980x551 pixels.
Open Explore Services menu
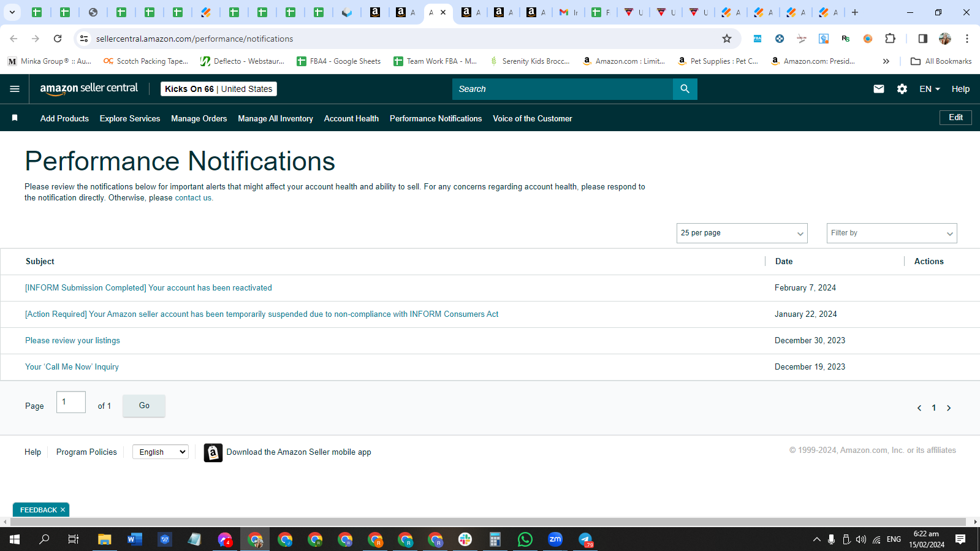point(130,118)
